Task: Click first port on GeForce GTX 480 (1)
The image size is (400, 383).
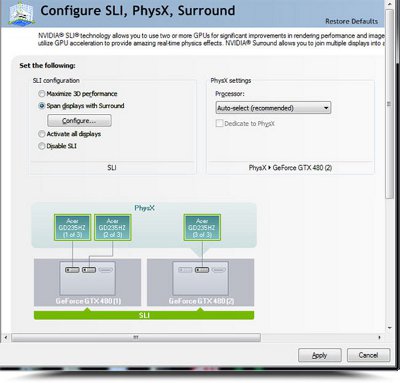Action: (x=72, y=270)
